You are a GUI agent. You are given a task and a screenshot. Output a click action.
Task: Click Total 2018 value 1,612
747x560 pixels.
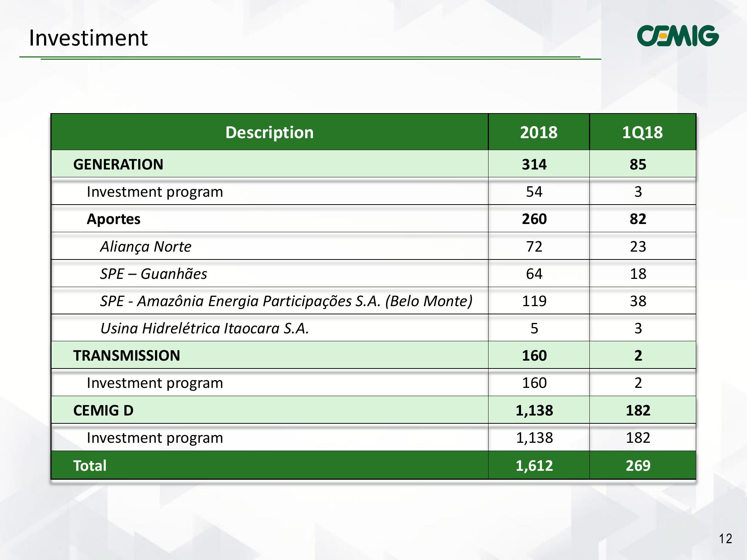pos(534,466)
